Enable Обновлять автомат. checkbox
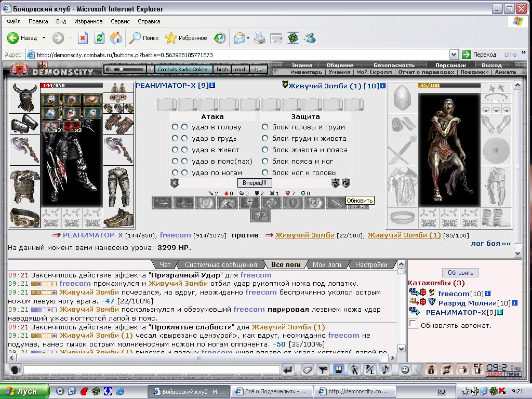 pyautogui.click(x=413, y=324)
